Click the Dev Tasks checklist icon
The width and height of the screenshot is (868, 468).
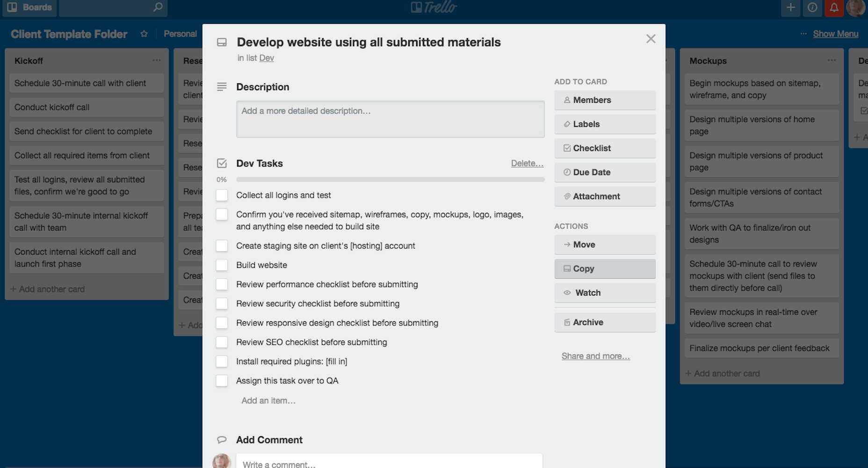(222, 164)
